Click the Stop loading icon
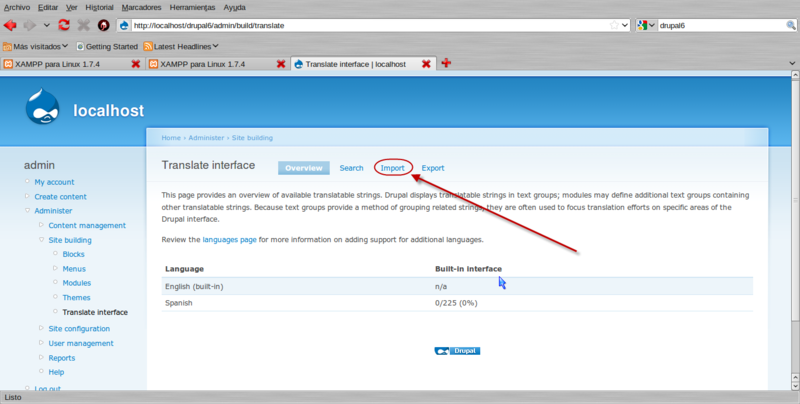This screenshot has height=404, width=800. tap(83, 25)
